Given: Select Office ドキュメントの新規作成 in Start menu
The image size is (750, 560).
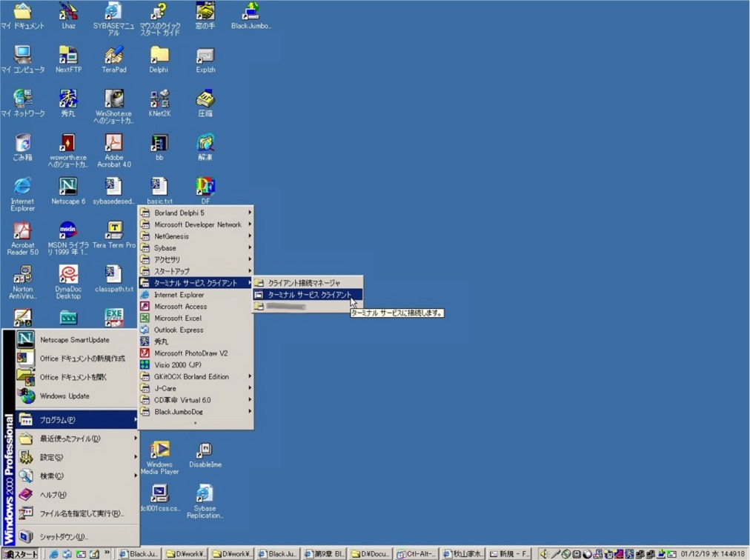Looking at the screenshot, I should click(x=78, y=359).
